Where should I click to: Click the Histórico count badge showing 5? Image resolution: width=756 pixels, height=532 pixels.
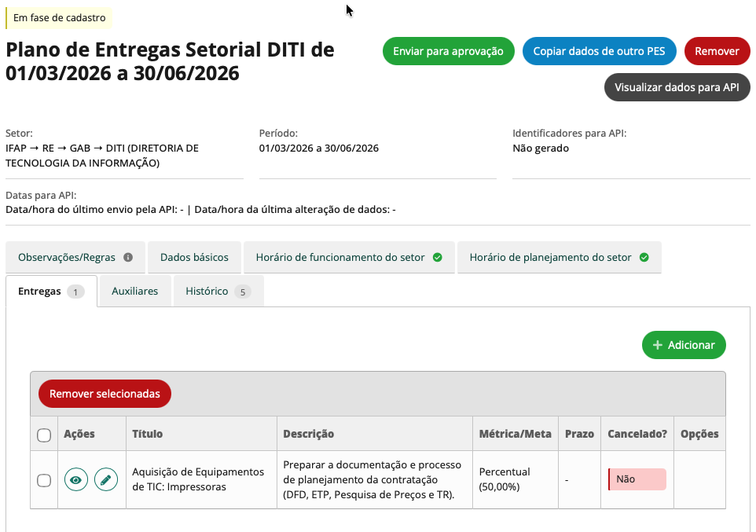coord(242,292)
